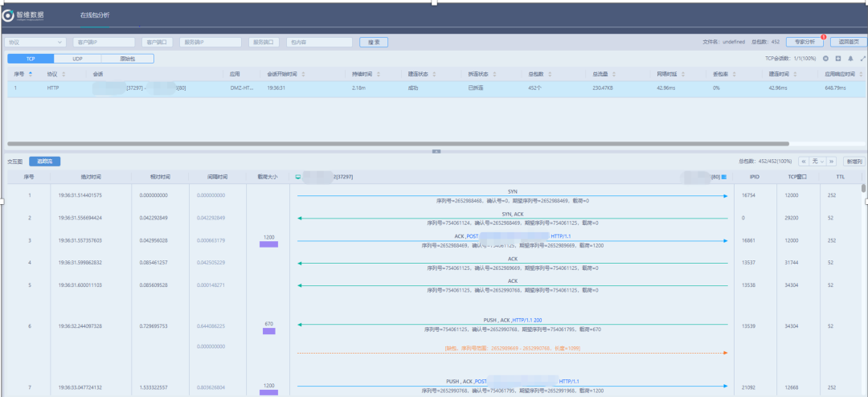The width and height of the screenshot is (868, 397).
Task: Click the 230.47KB total traffic cell
Action: pos(604,88)
